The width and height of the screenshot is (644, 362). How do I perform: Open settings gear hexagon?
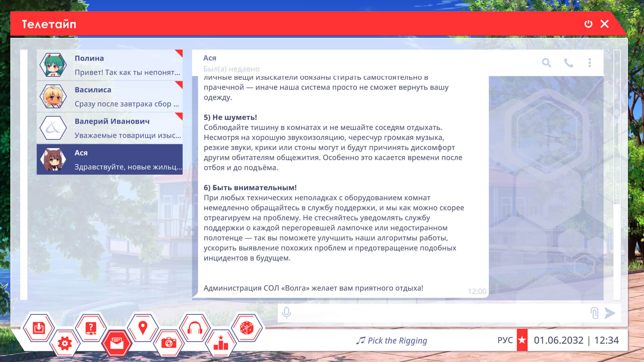[65, 343]
